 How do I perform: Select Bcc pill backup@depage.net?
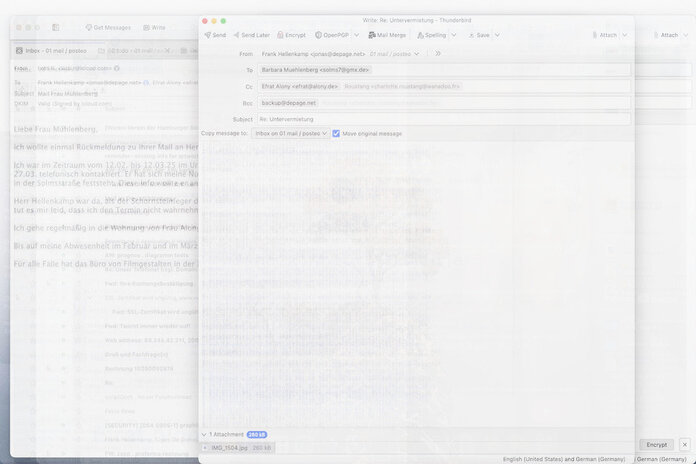(289, 103)
